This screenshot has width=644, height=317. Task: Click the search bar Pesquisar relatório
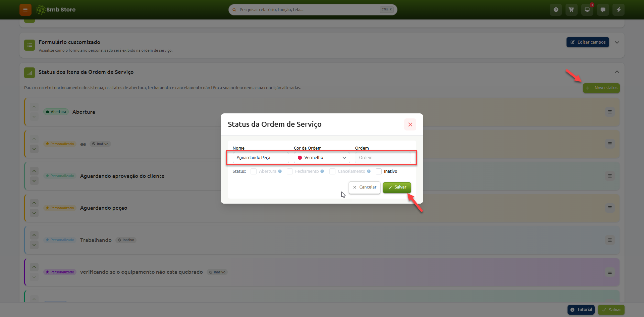[x=313, y=10]
